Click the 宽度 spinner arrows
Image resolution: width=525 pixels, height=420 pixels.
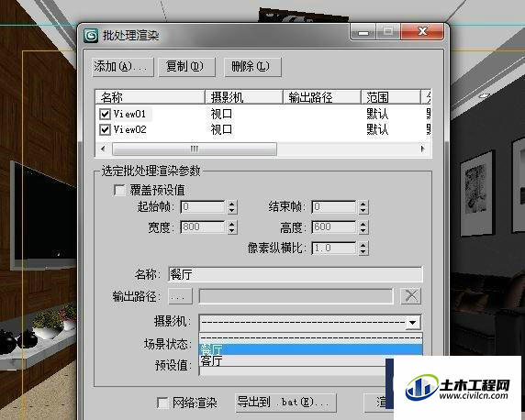coord(231,227)
